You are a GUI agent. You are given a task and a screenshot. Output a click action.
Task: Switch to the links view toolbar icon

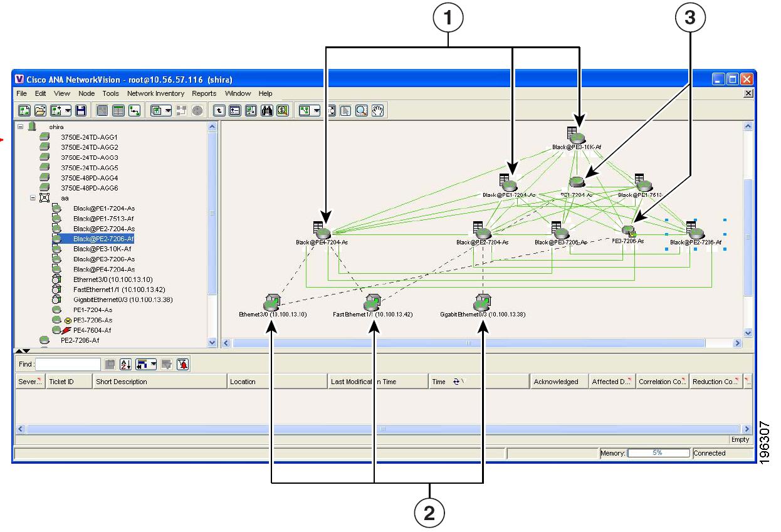coord(134,111)
